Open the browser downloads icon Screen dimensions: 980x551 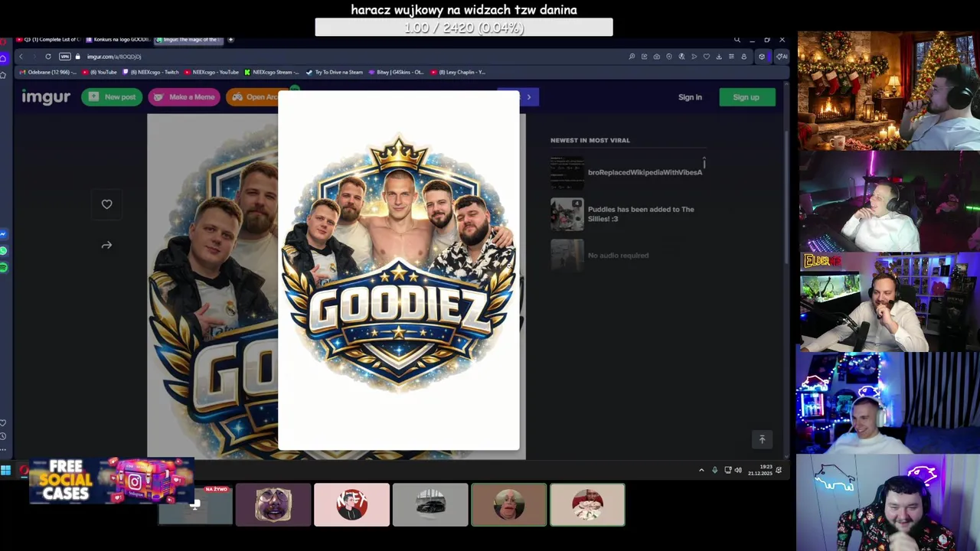click(719, 57)
